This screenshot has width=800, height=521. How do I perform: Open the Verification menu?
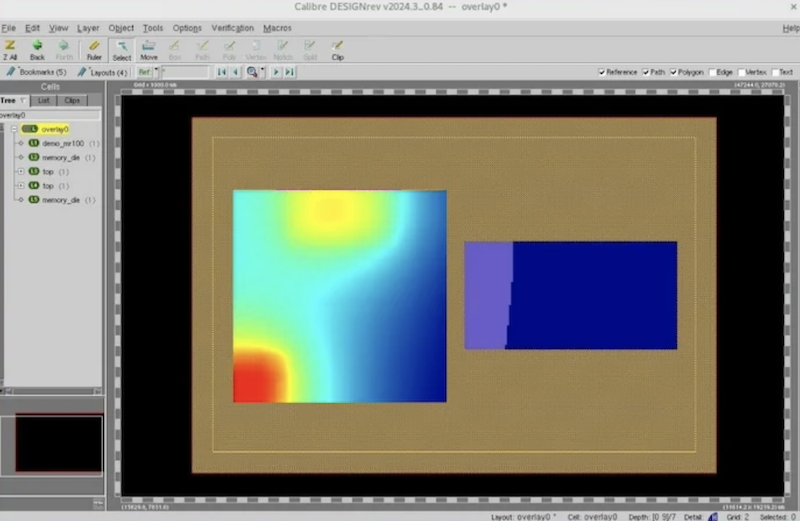click(x=232, y=28)
